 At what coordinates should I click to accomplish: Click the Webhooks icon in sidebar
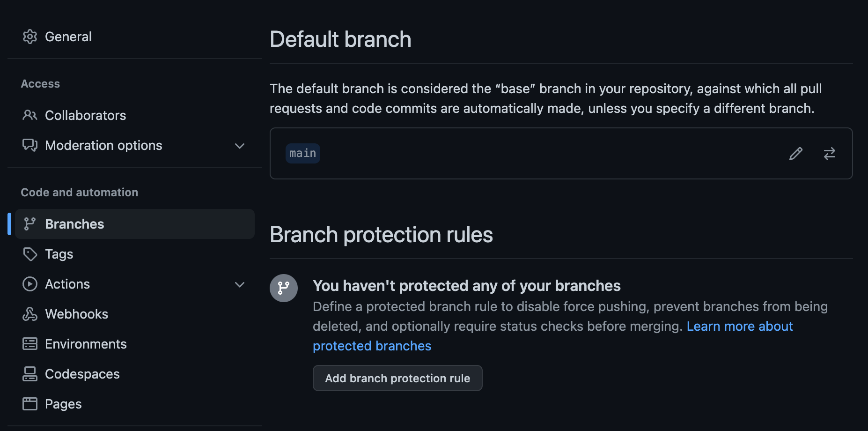(x=30, y=314)
